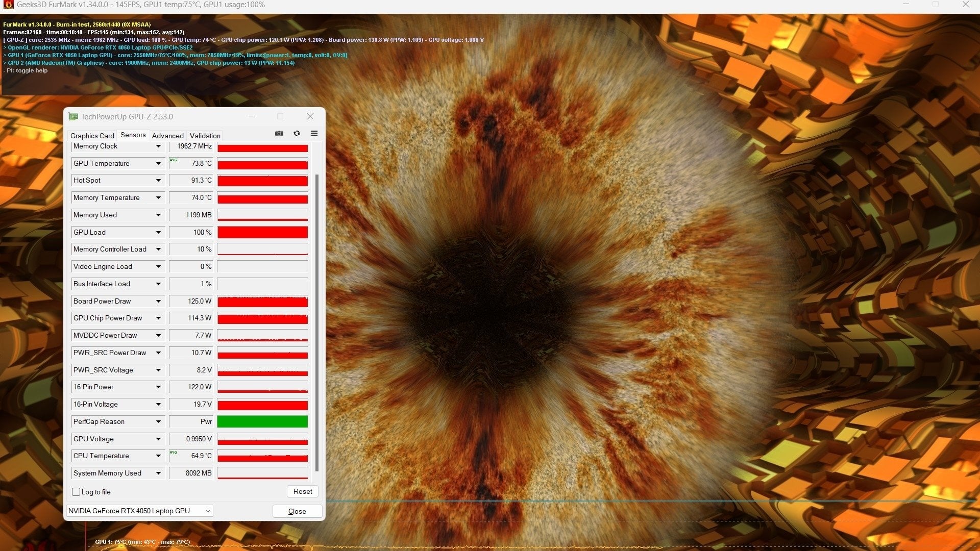Screen dimensions: 980x551
Task: Expand the PWR_SRC Power Draw dropdown
Action: 158,353
